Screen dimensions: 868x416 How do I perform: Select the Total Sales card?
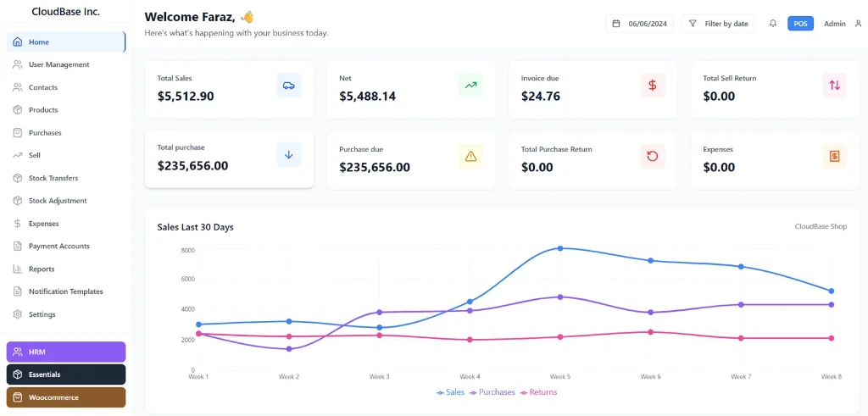point(229,90)
